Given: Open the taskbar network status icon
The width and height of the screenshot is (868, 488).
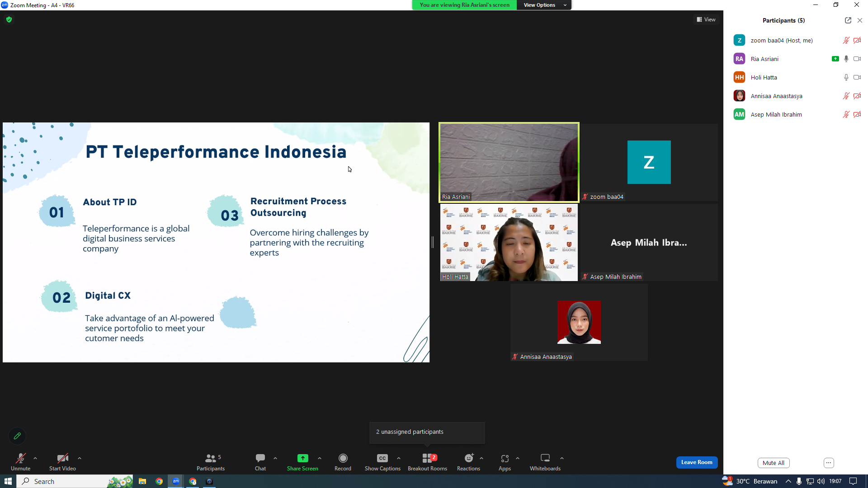Looking at the screenshot, I should [x=810, y=481].
